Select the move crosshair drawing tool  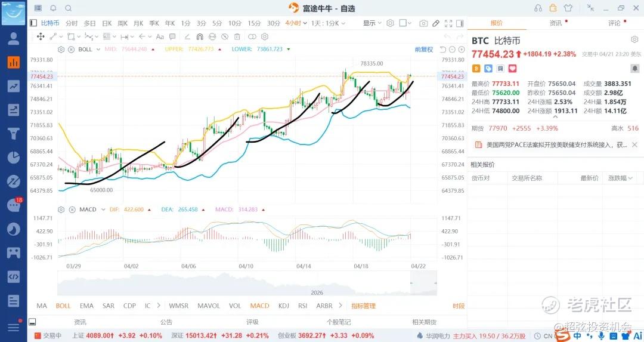[x=41, y=36]
